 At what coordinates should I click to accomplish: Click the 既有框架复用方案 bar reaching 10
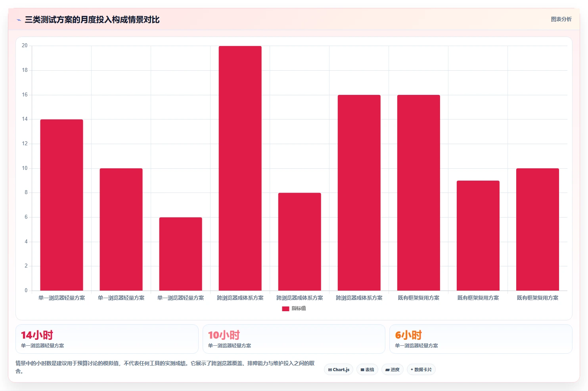coord(537,229)
